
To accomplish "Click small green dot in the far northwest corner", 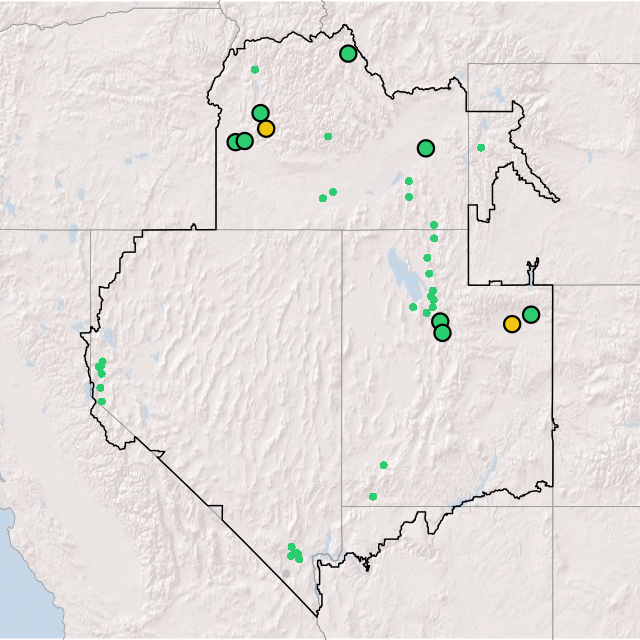I will point(255,70).
